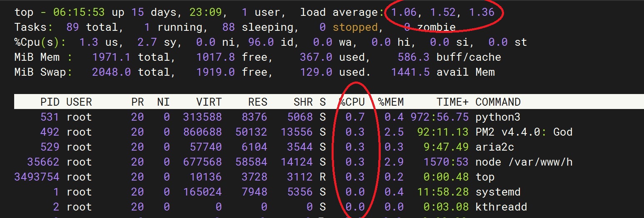Click the systemd command entry
Viewport: 644px width, 218px height.
pos(498,192)
